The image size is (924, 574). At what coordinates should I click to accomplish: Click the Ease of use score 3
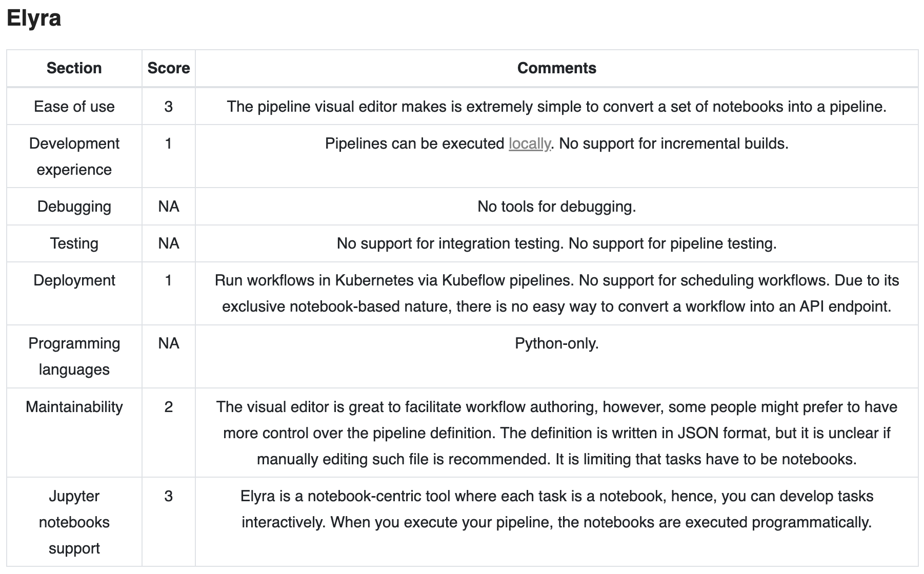pyautogui.click(x=168, y=107)
